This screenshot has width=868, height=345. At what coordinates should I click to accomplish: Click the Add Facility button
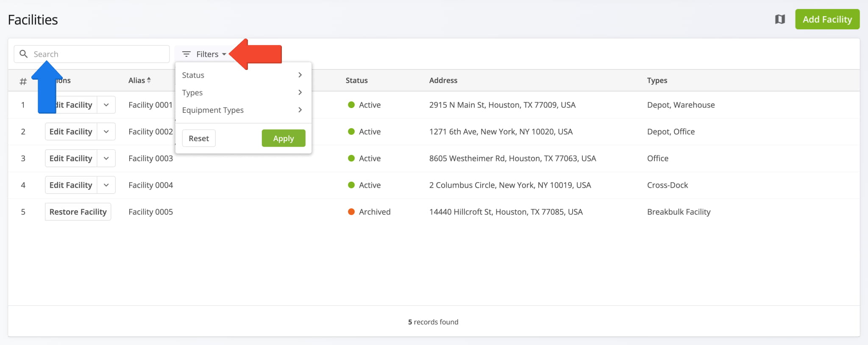[827, 19]
